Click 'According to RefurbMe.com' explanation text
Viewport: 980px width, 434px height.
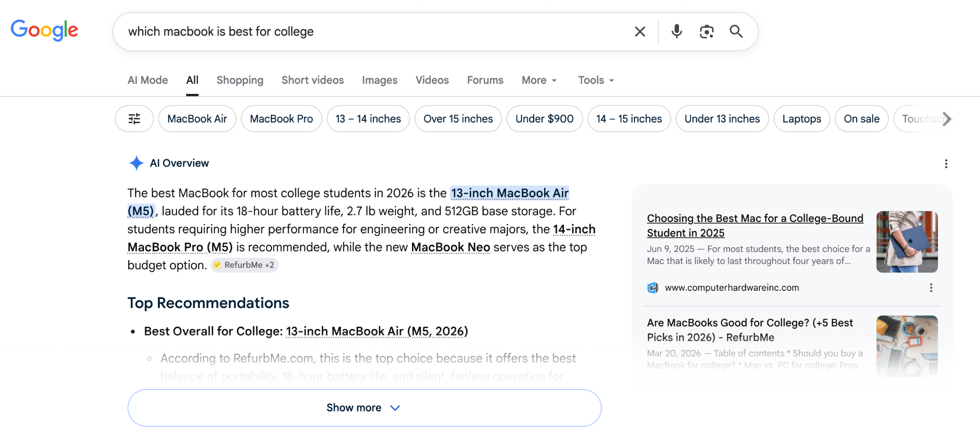[x=368, y=367]
